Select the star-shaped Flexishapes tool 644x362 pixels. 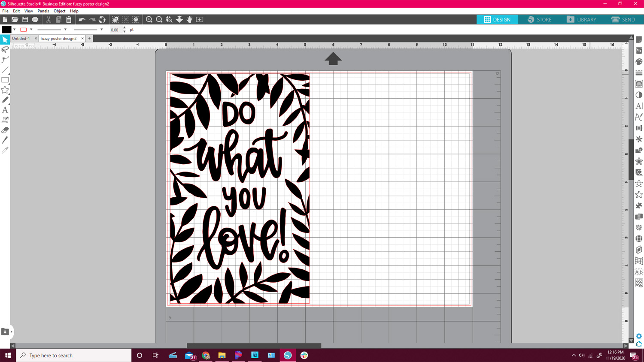[x=5, y=90]
